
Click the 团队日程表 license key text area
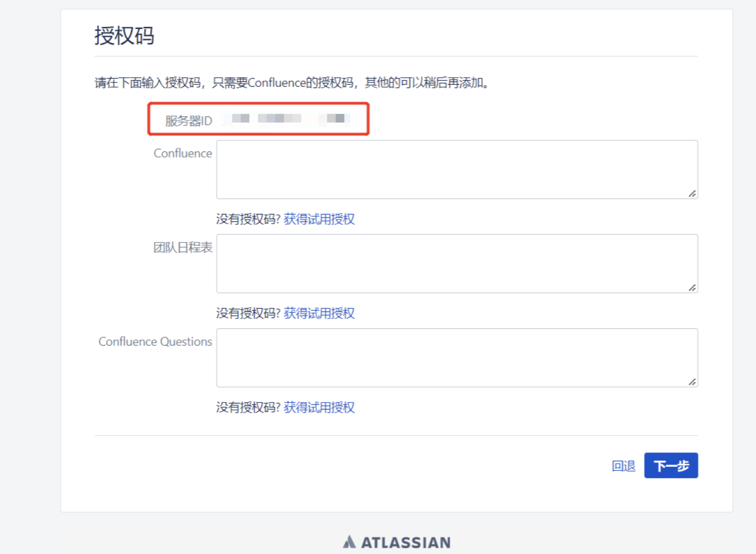click(457, 264)
